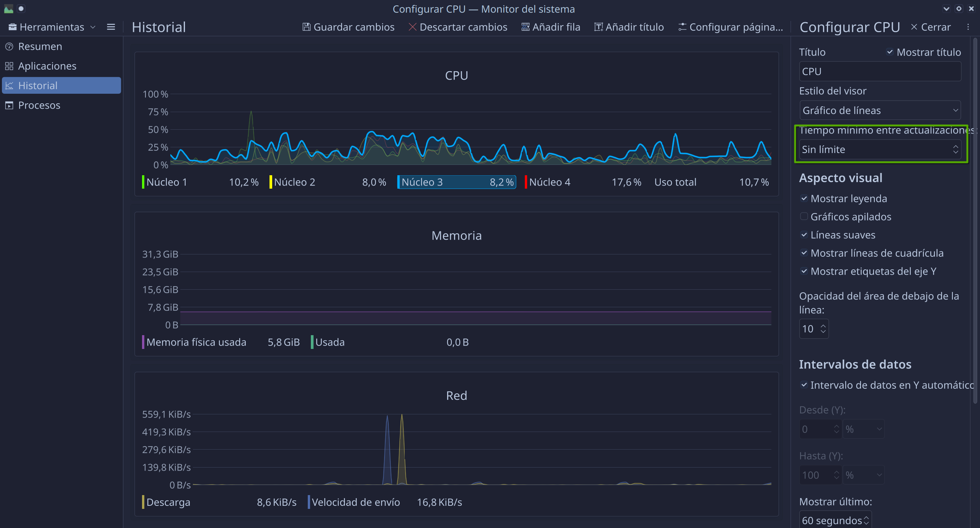Enable Gráficos apilados checkbox
980x528 pixels.
coord(804,217)
